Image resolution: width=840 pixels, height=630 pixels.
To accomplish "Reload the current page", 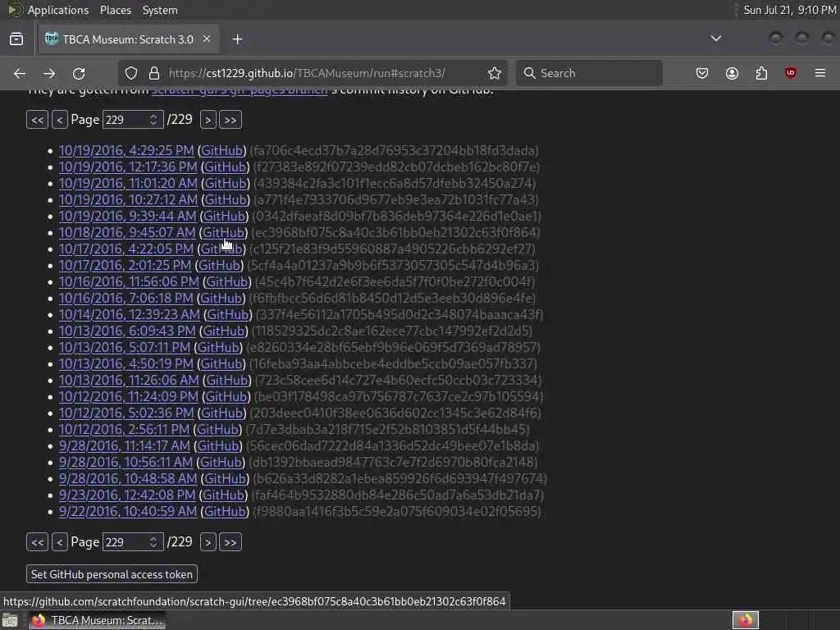I will [79, 73].
